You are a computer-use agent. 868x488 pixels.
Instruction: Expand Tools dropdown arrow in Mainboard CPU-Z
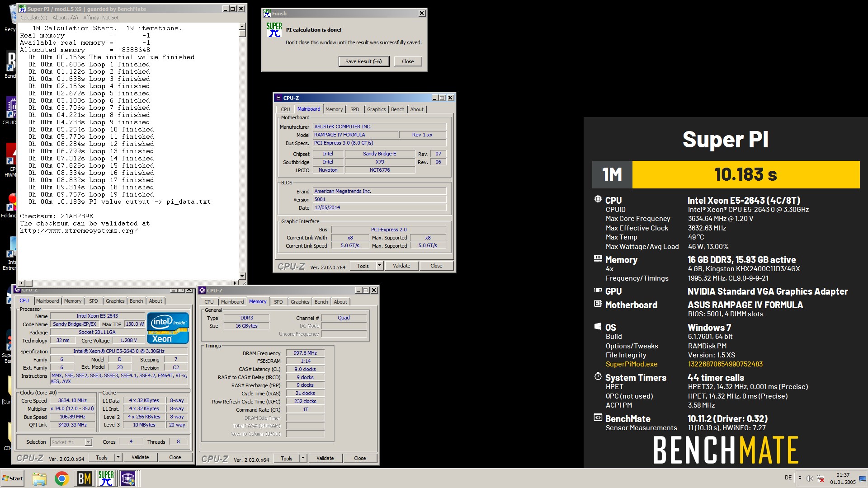(x=380, y=266)
